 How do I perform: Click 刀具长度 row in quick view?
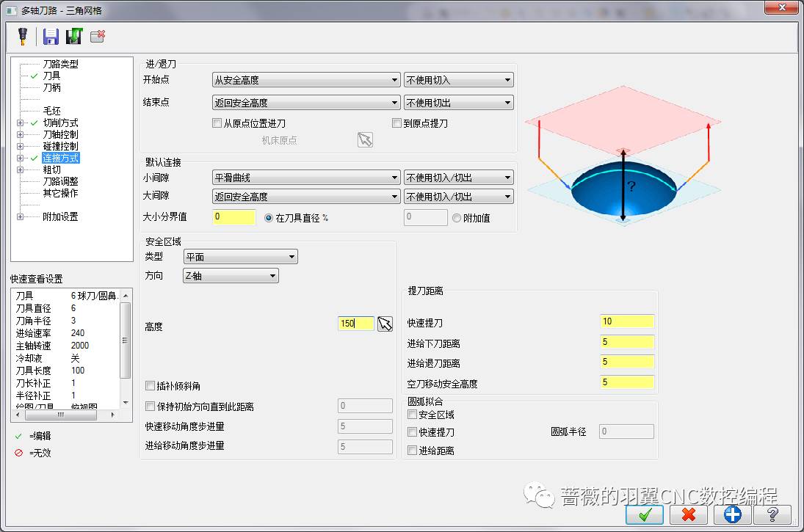point(65,371)
